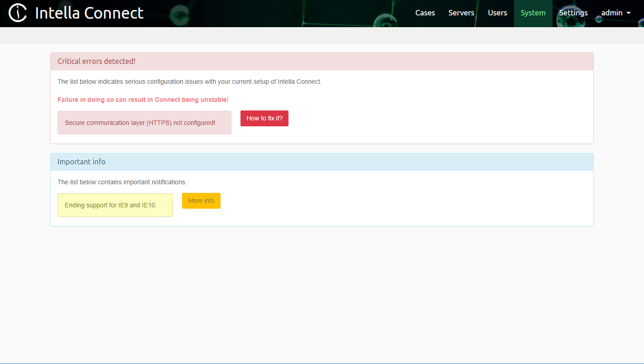Open the Servers section
Image resolution: width=644 pixels, height=364 pixels.
[461, 13]
